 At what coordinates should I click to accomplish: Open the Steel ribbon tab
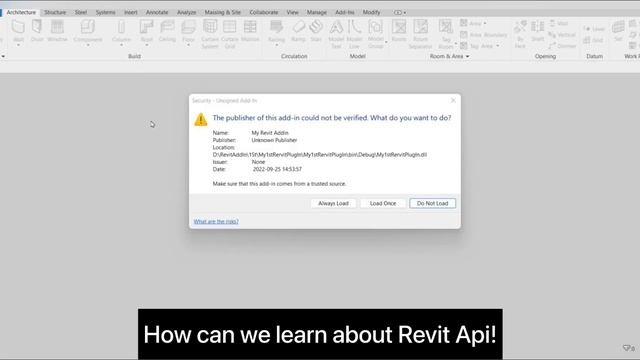click(x=81, y=12)
